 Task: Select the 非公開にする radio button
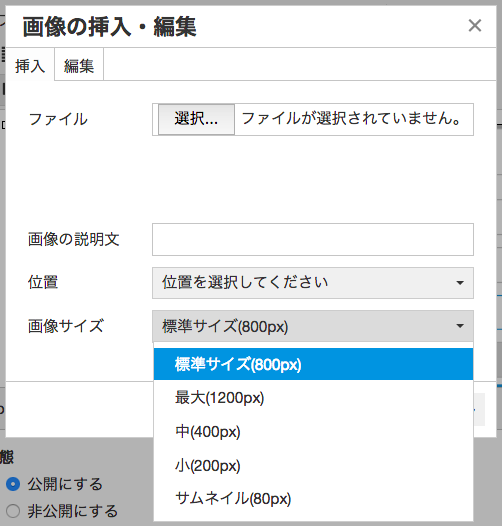pyautogui.click(x=13, y=511)
